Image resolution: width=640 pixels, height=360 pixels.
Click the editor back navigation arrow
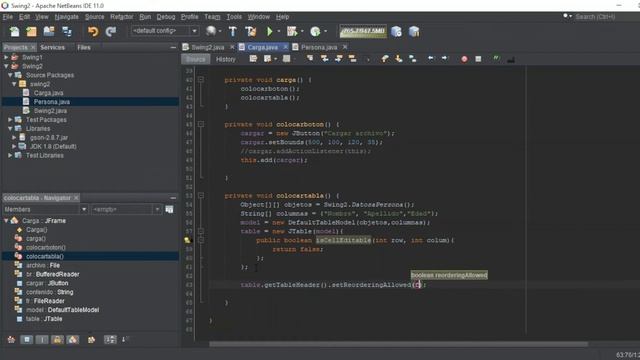pyautogui.click(x=431, y=59)
